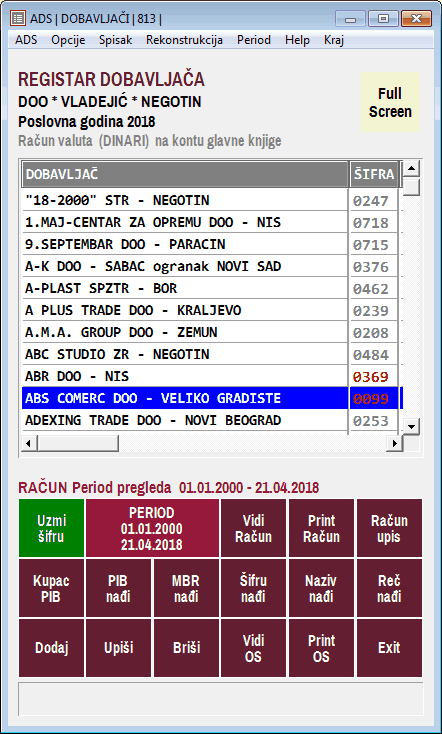The height and width of the screenshot is (734, 442).
Task: Click the PIB nađi button
Action: (118, 588)
